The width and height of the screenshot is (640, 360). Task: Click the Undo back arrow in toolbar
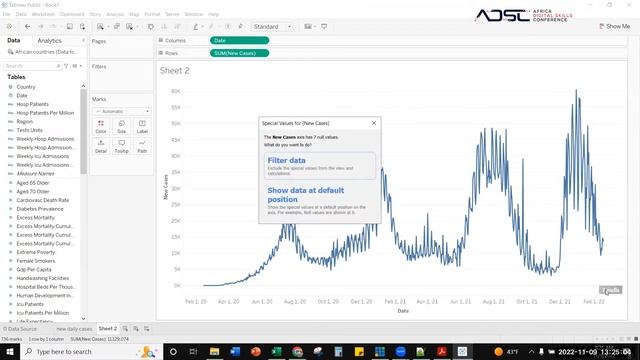pos(27,27)
